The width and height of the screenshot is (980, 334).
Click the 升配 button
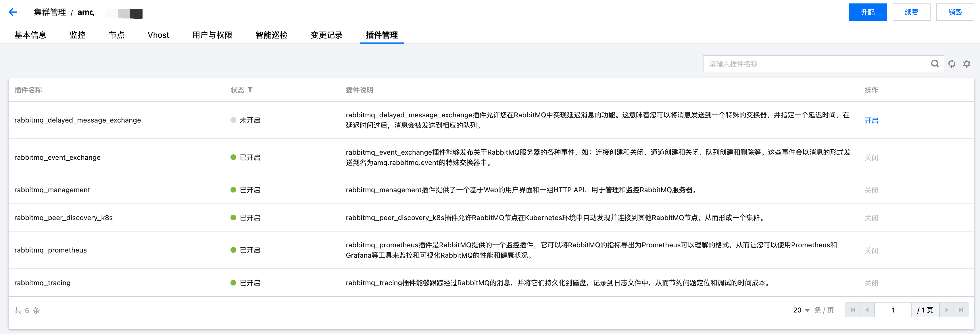(x=867, y=12)
